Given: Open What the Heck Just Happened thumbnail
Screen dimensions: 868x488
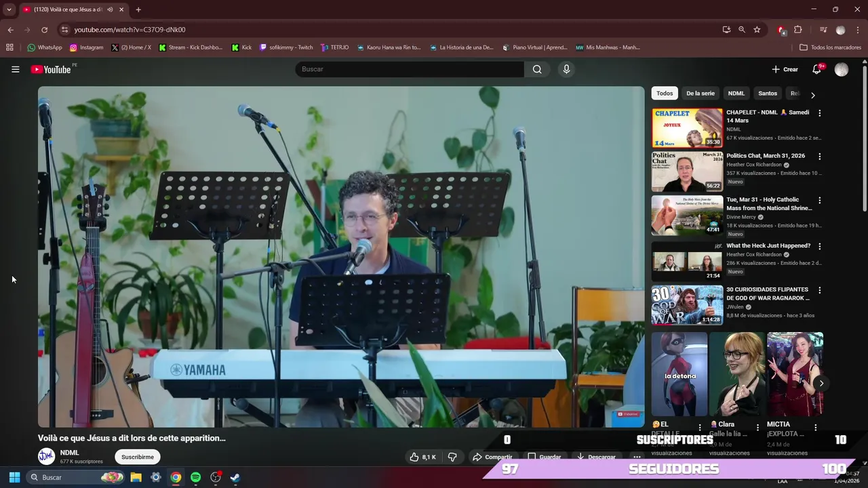Looking at the screenshot, I should point(687,261).
